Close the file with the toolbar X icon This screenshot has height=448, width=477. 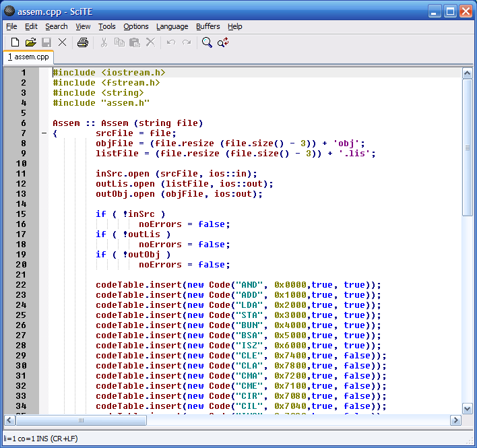[62, 42]
